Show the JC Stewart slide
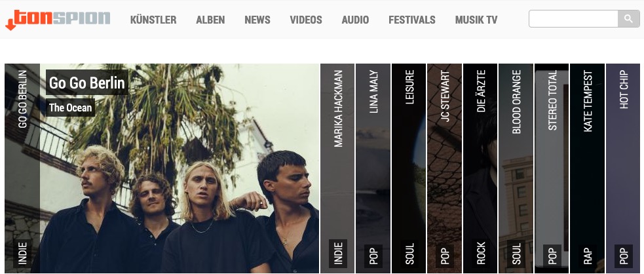 pos(444,168)
